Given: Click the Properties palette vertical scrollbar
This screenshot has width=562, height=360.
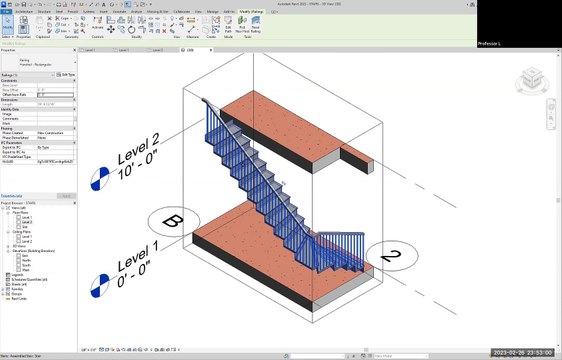Looking at the screenshot, I should point(75,118).
